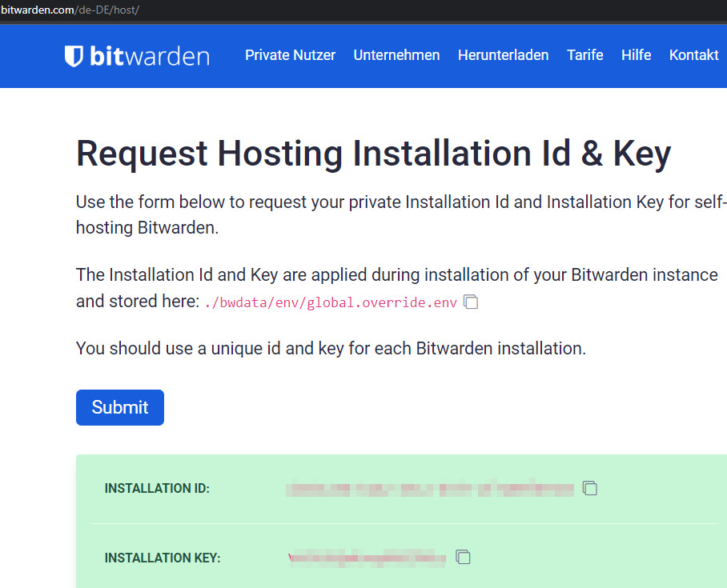Click the INSTALLATION KEY label

point(163,558)
